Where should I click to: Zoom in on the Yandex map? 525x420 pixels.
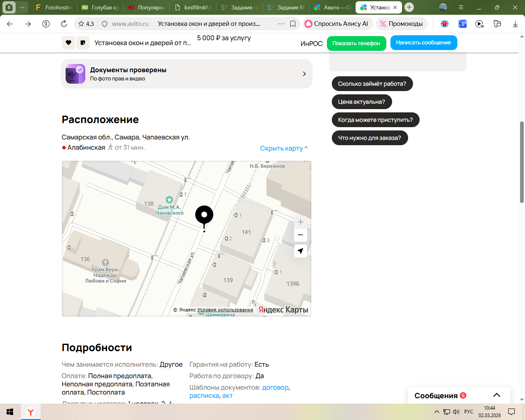(x=301, y=222)
